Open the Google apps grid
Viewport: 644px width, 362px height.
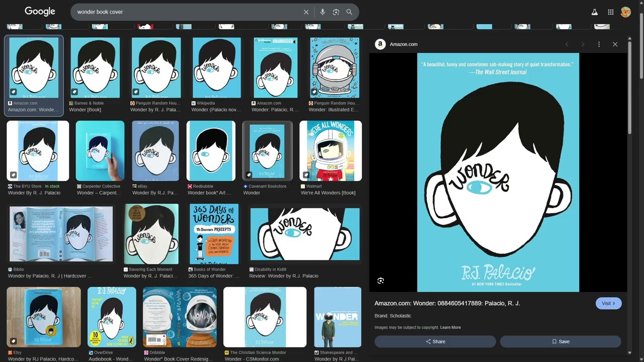pos(611,12)
